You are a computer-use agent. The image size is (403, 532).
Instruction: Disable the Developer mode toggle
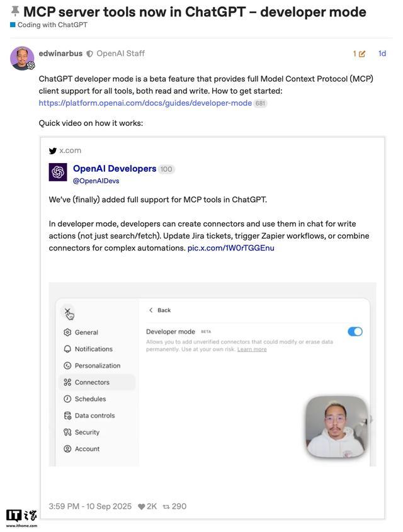coord(355,332)
